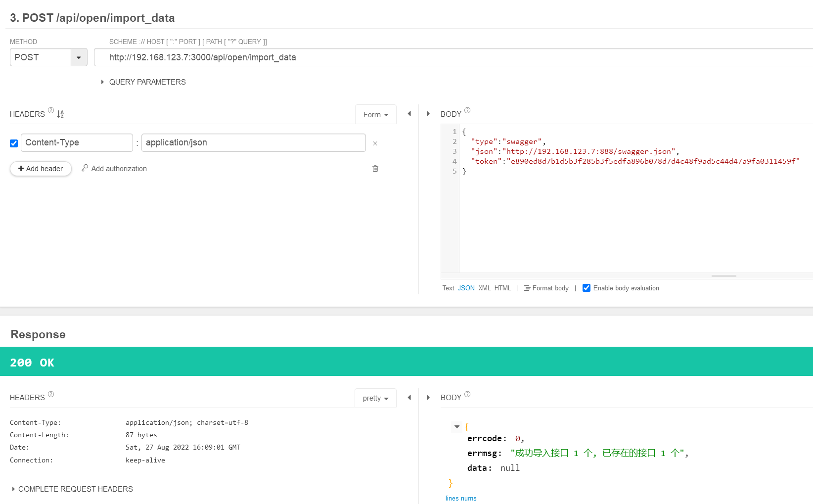This screenshot has width=813, height=504.
Task: Open the POST method dropdown
Action: pos(79,57)
